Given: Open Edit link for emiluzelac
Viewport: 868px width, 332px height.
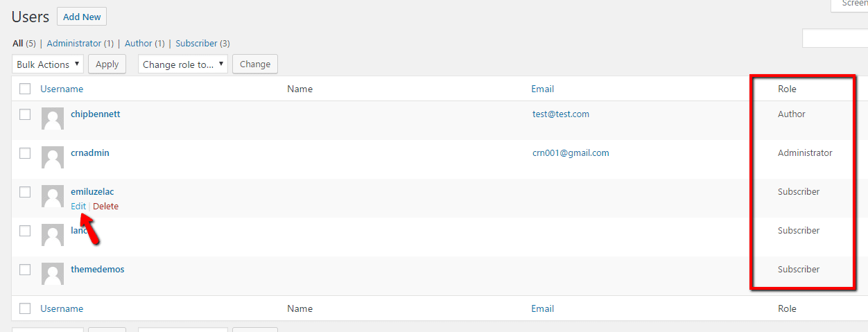Looking at the screenshot, I should (78, 206).
